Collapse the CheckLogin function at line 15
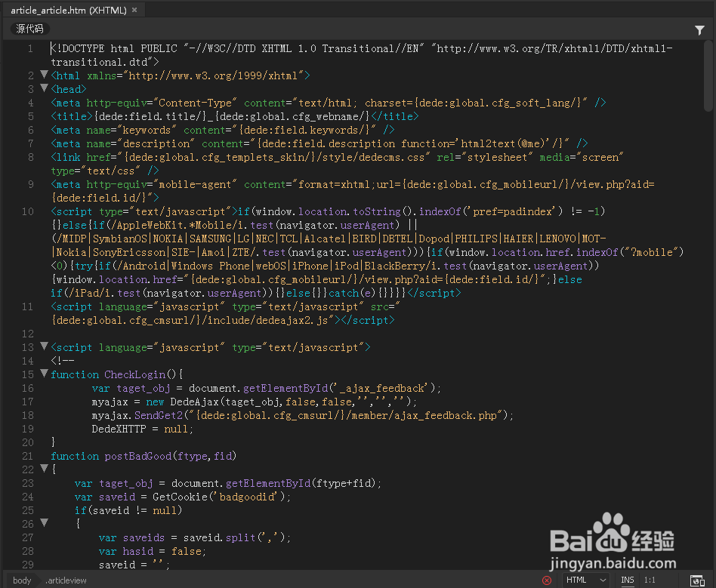This screenshot has height=588, width=716. tap(45, 374)
